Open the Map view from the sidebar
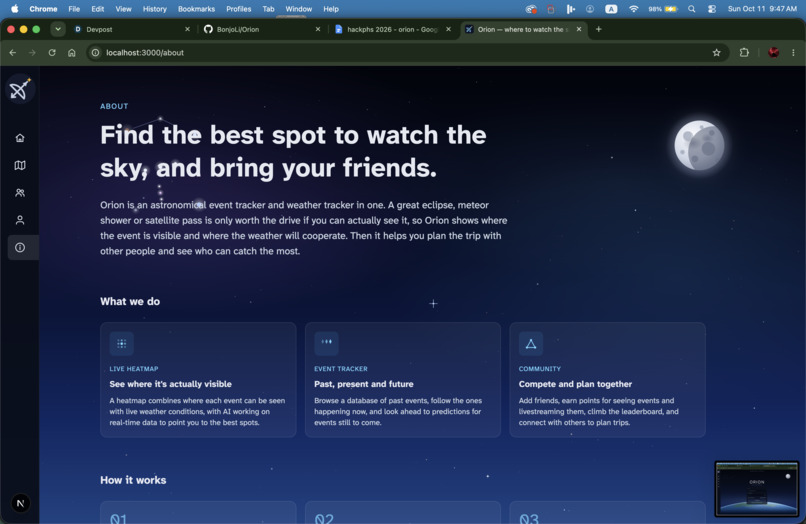 click(20, 165)
